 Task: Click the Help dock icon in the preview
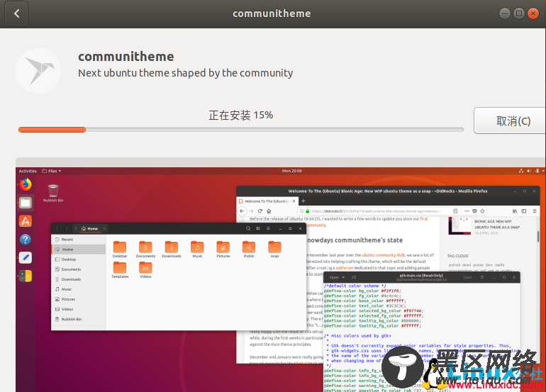[x=26, y=240]
